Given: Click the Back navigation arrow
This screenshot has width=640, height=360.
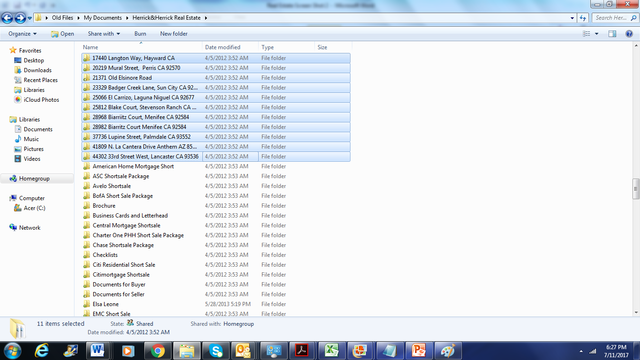Looking at the screenshot, I should (x=7, y=18).
